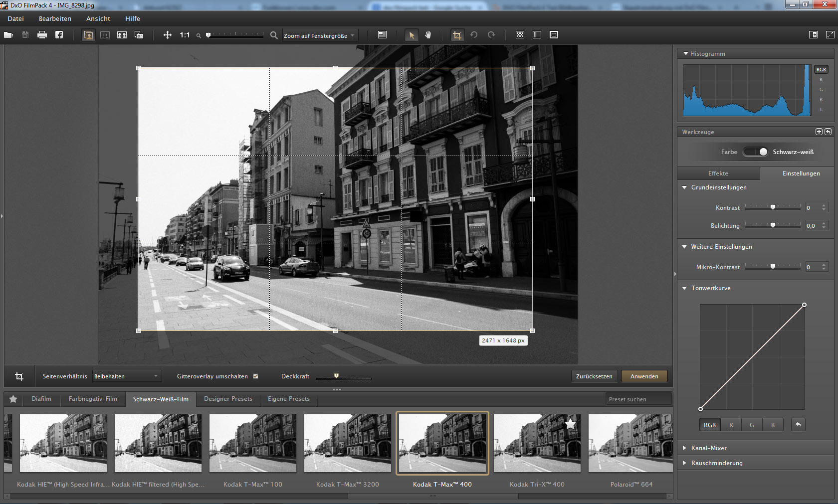Reset the tone curve with arrow icon
838x504 pixels.
click(798, 425)
